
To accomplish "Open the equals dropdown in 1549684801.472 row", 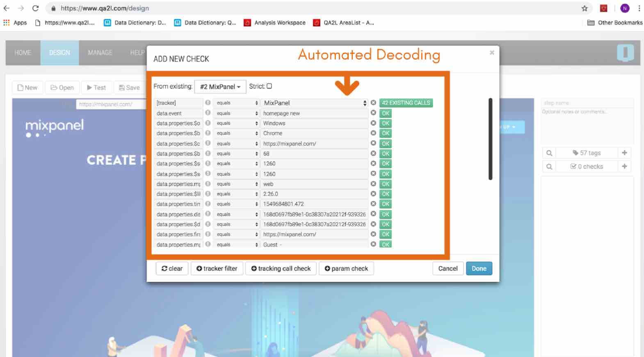I will click(x=236, y=204).
